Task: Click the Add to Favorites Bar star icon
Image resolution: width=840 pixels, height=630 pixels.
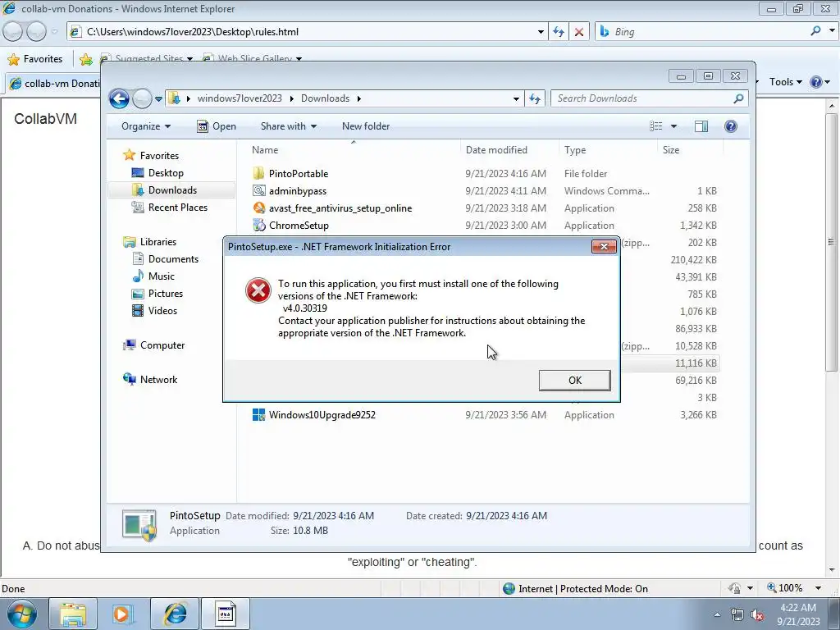Action: (85, 59)
